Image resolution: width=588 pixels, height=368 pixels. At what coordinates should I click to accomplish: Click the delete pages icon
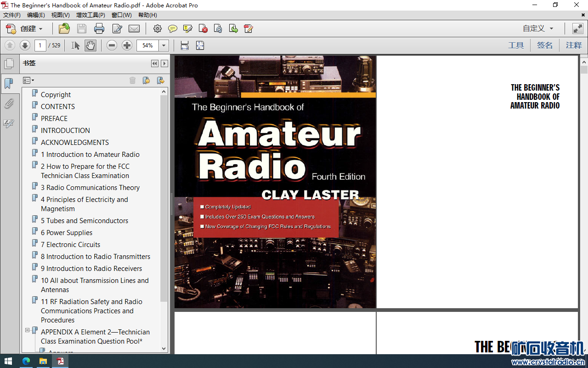point(203,29)
